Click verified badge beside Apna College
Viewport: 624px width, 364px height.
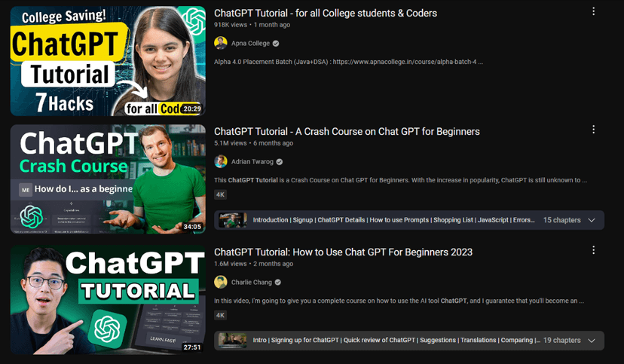tap(276, 44)
